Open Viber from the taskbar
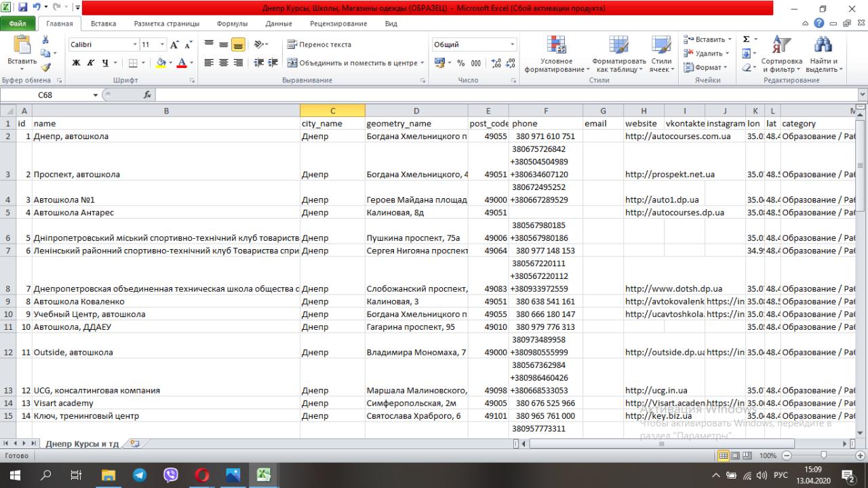Screen dimensions: 868x488 [x=171, y=475]
